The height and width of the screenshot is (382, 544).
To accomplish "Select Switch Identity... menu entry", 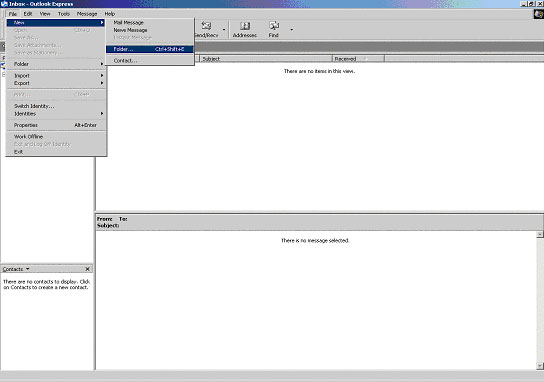I will coord(56,106).
